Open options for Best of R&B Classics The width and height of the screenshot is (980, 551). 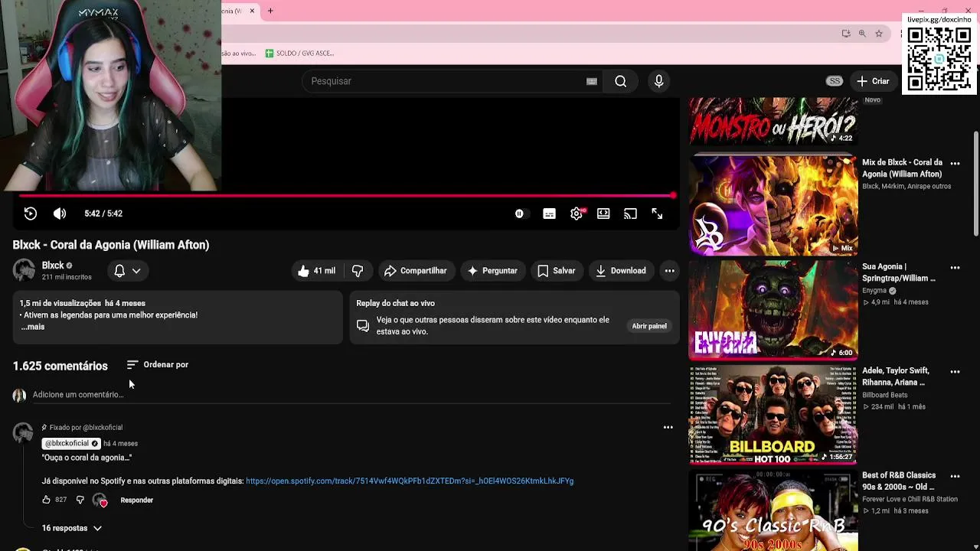click(955, 476)
